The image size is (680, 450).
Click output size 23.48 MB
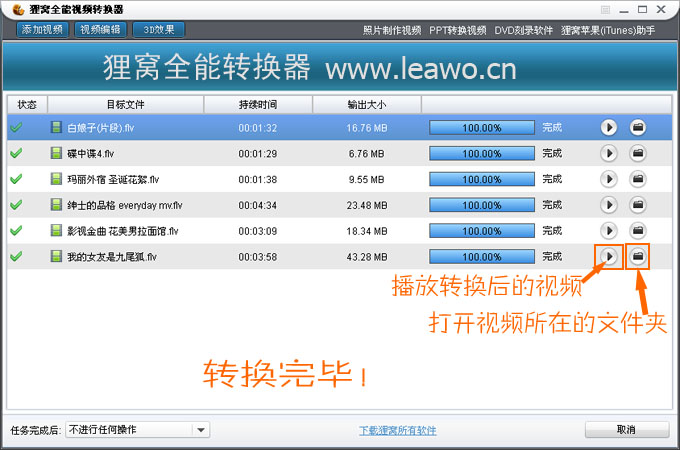click(367, 205)
